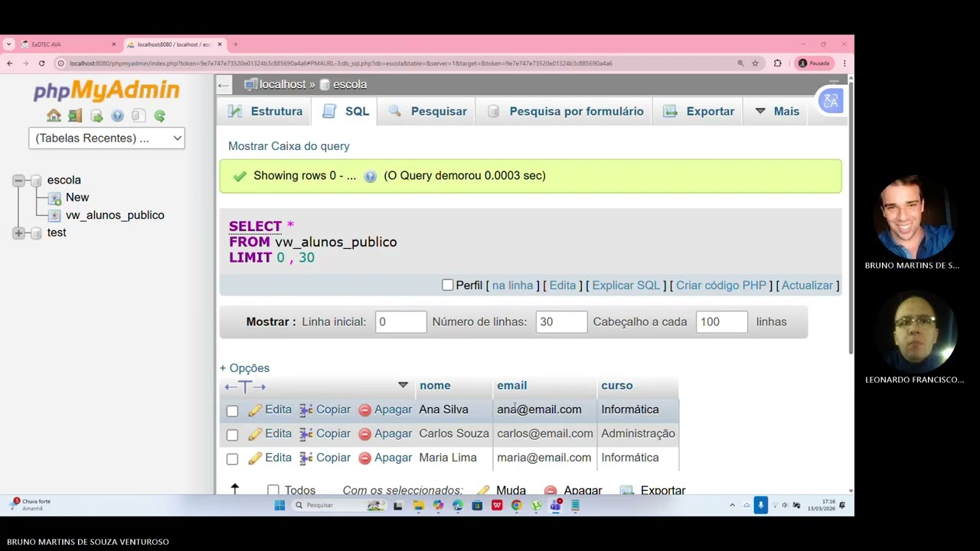
Task: Open Windows Start menu
Action: (279, 505)
